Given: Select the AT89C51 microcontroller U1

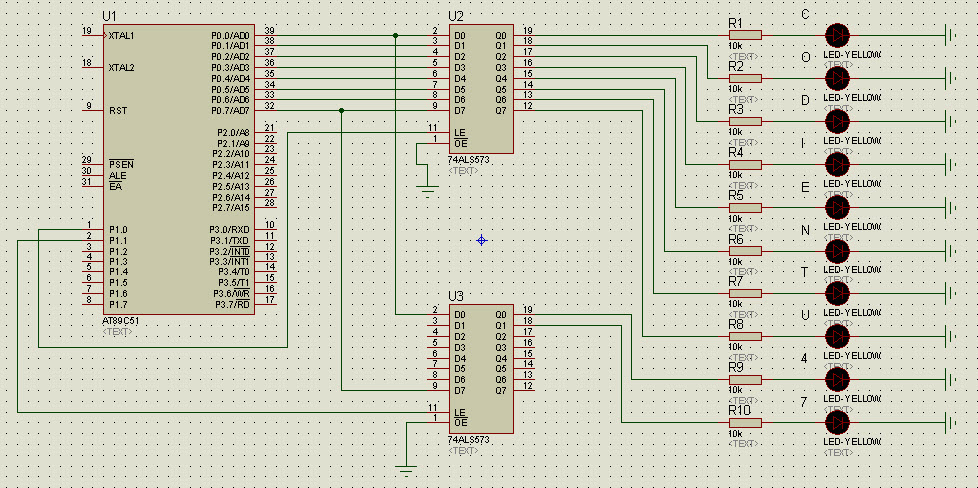Looking at the screenshot, I should 178,170.
